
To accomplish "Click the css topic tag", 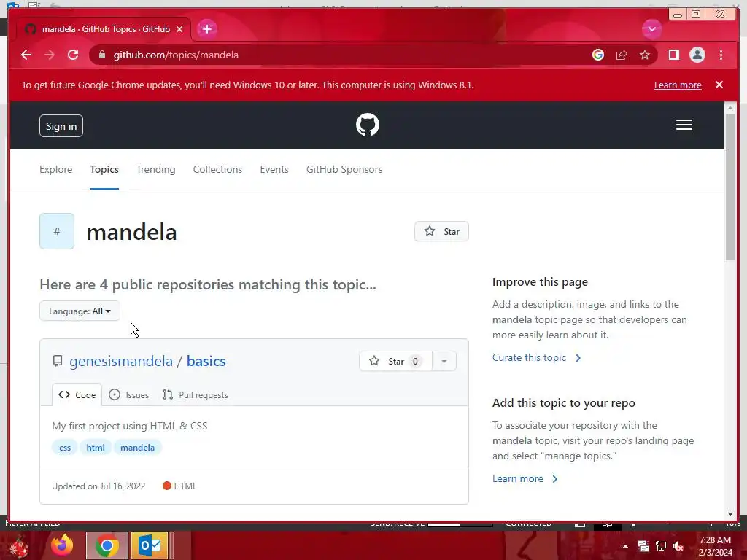I will tap(65, 448).
